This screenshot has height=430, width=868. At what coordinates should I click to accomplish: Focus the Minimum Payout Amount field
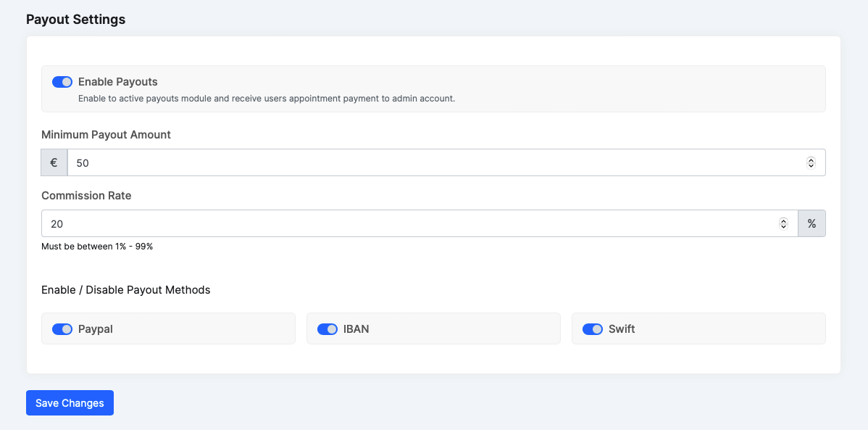coord(435,163)
